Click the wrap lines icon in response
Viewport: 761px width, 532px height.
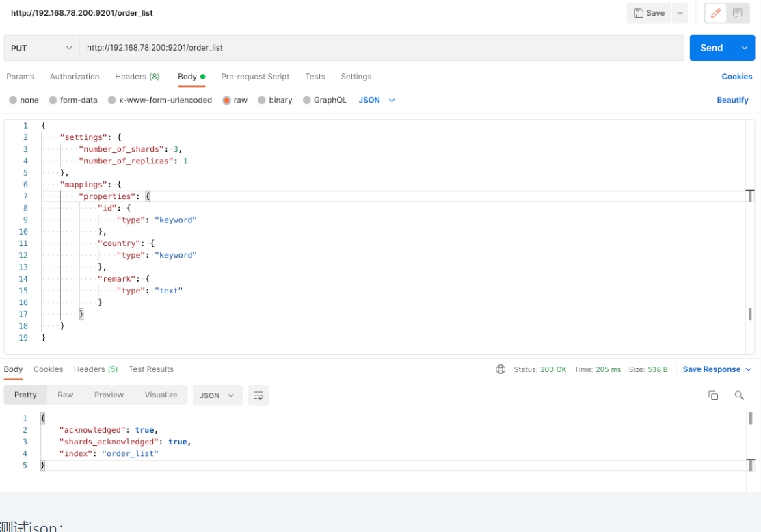coord(258,395)
